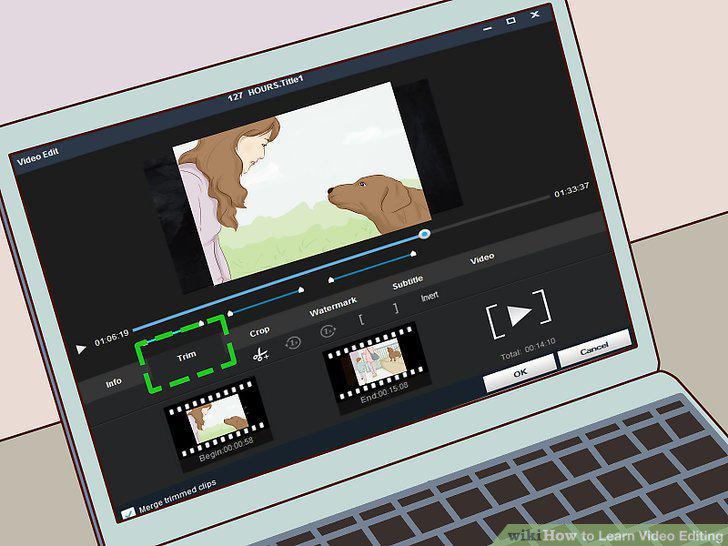Open the Crop tab
The image size is (728, 546).
(x=260, y=332)
